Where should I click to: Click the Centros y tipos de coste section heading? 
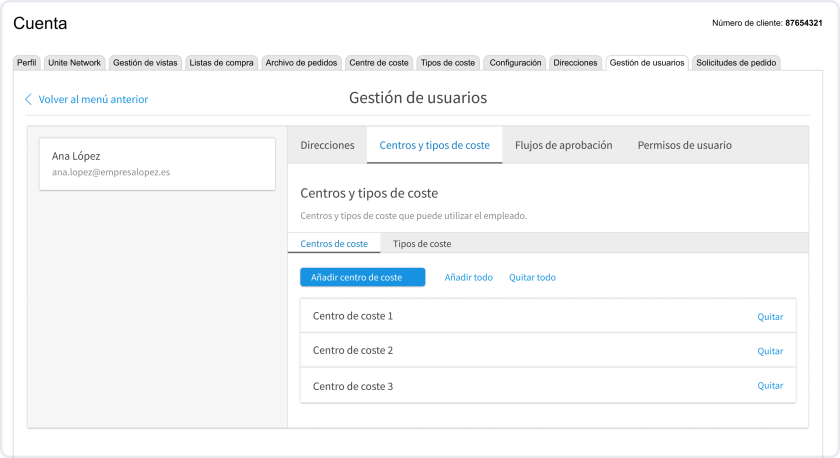(x=369, y=193)
